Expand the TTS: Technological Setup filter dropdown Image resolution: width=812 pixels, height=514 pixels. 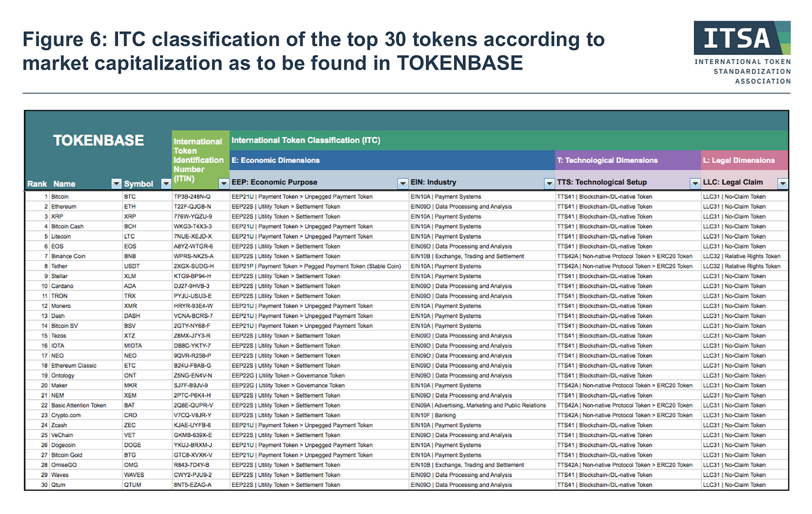(x=695, y=183)
